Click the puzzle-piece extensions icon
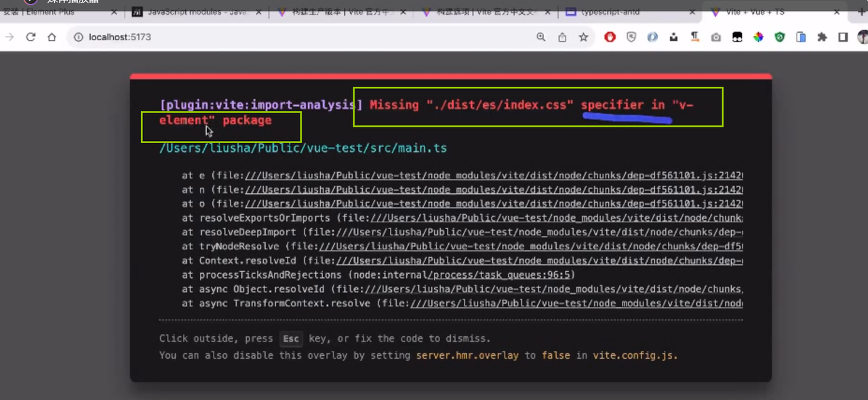Image resolution: width=868 pixels, height=400 pixels. [x=822, y=37]
